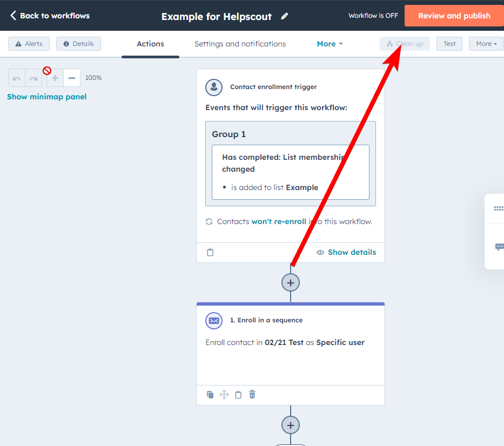
Task: Redo last workflow change
Action: (33, 78)
